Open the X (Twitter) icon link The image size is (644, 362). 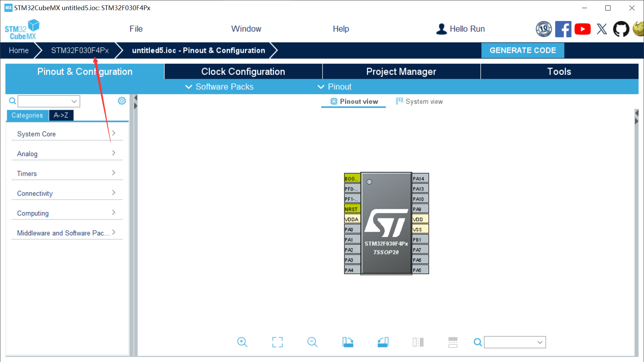602,29
